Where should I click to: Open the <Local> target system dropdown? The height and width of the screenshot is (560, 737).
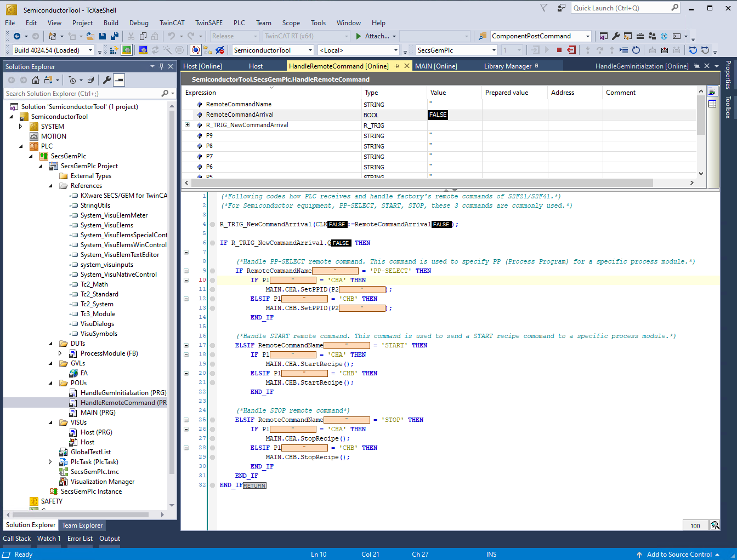395,50
